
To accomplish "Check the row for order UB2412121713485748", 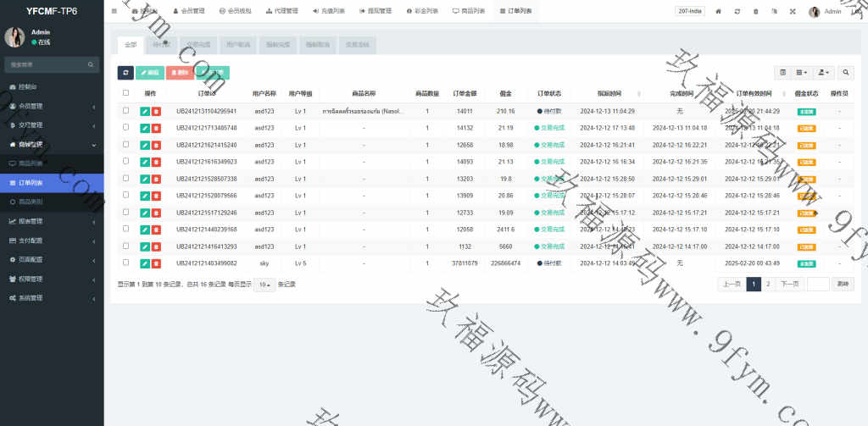I will (126, 128).
